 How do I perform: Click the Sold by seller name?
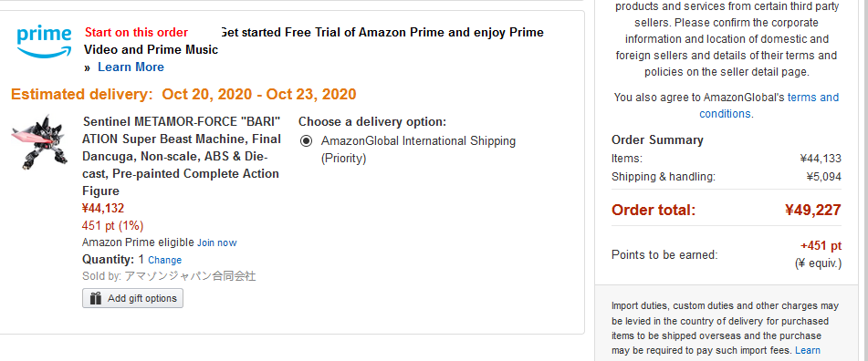(190, 276)
